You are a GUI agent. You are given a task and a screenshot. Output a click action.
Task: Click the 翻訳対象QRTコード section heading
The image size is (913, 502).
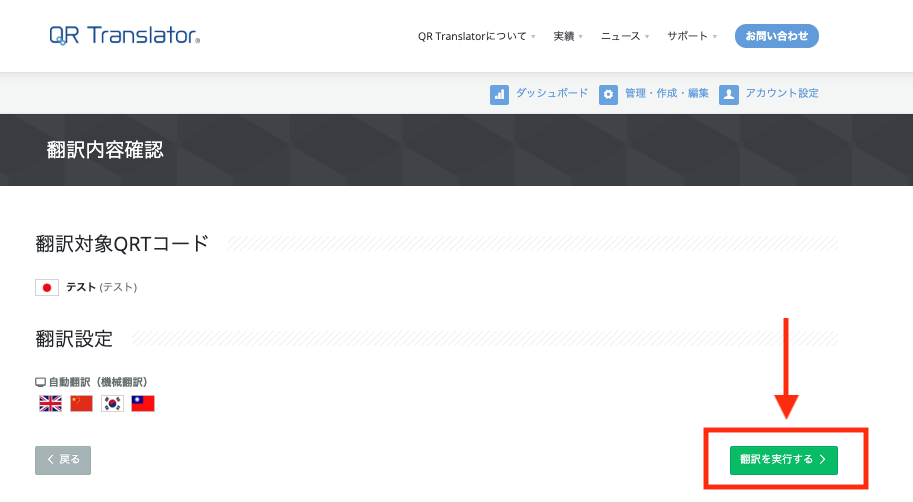pos(122,243)
